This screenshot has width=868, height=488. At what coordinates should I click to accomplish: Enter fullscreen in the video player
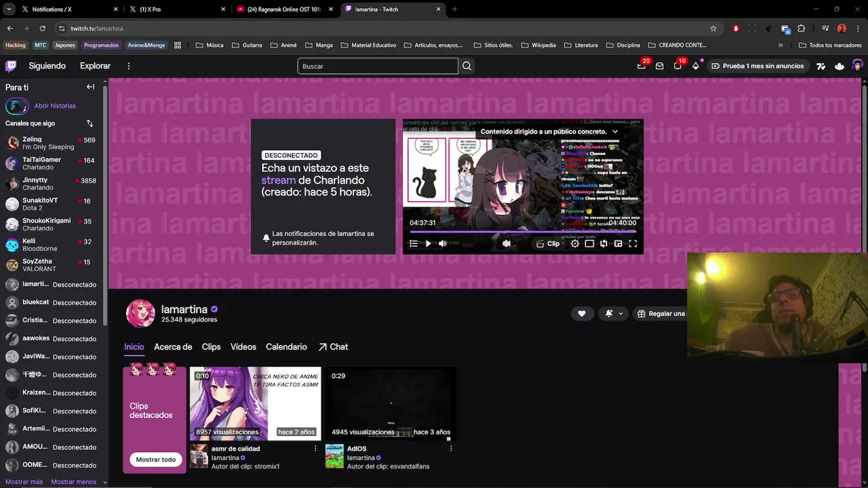[633, 243]
